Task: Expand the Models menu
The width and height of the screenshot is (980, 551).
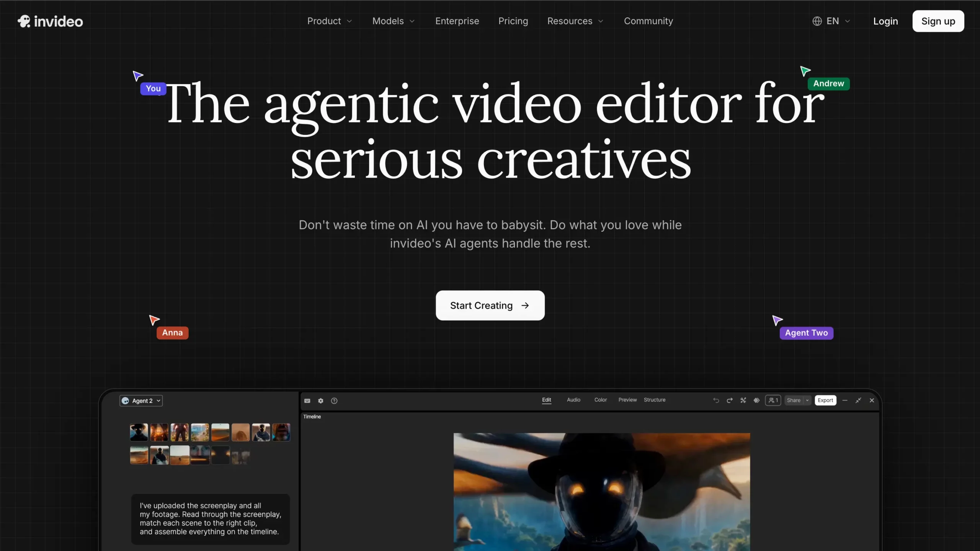Action: (394, 21)
